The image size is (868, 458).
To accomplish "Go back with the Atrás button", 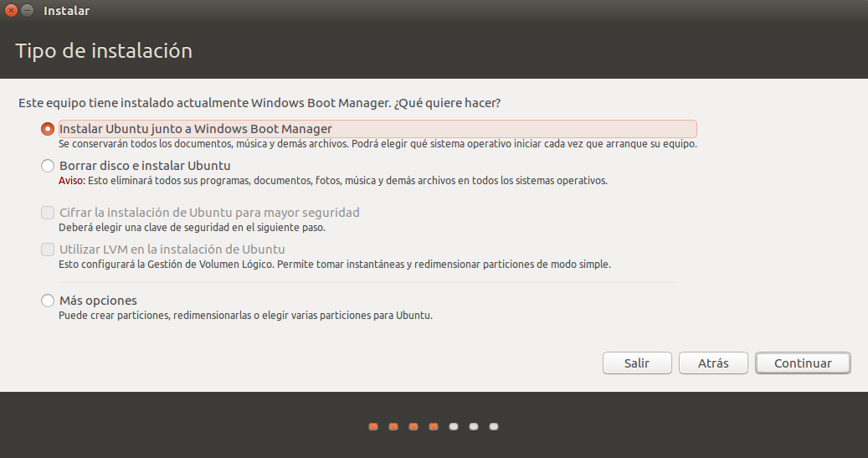I will pos(712,363).
